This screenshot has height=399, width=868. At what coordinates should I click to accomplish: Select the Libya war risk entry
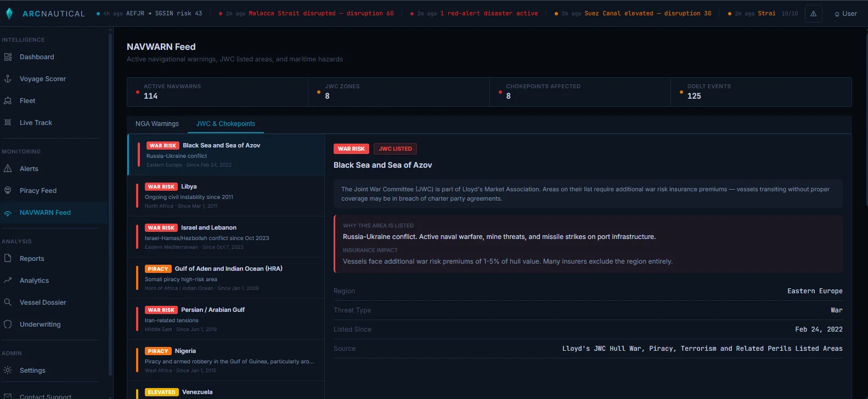point(226,196)
